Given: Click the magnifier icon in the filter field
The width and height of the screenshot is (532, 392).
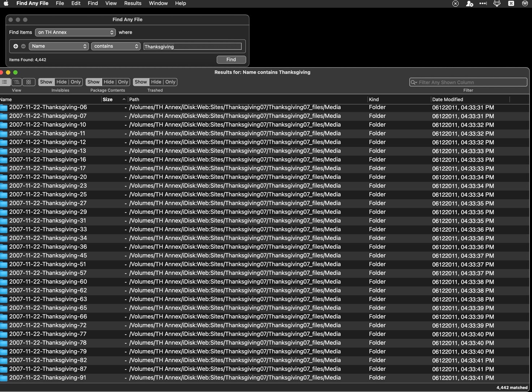Looking at the screenshot, I should point(414,82).
